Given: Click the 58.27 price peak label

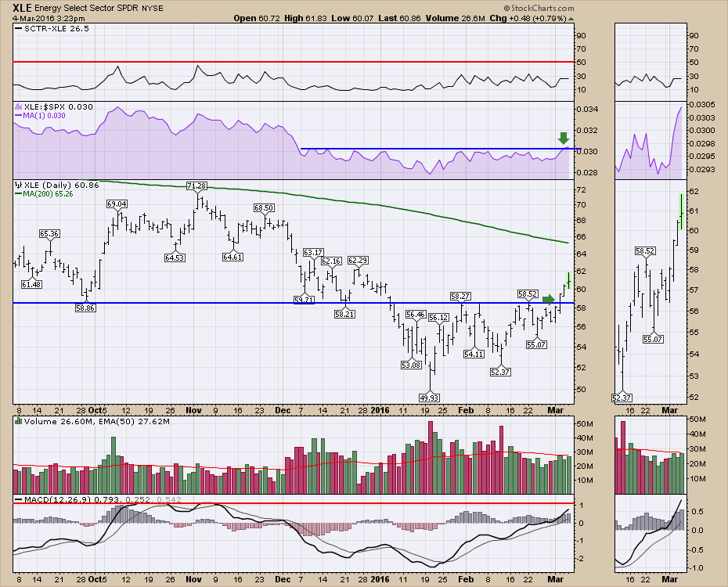Looking at the screenshot, I should (460, 296).
